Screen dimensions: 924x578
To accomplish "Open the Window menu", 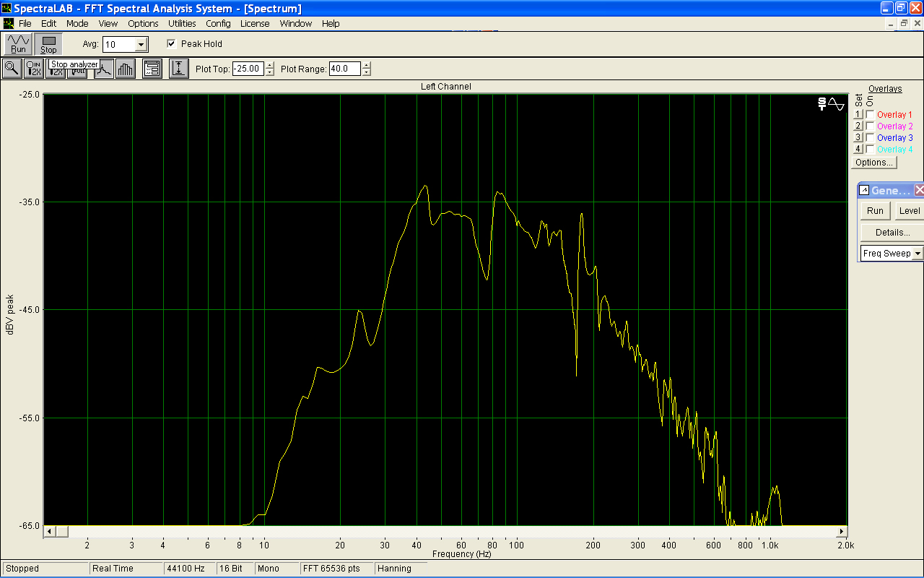I will tap(296, 23).
